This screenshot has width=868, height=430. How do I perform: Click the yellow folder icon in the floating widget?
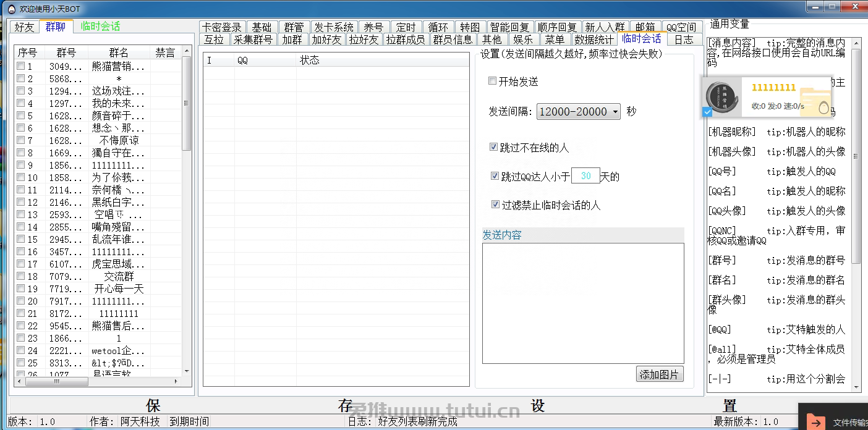[x=815, y=102]
